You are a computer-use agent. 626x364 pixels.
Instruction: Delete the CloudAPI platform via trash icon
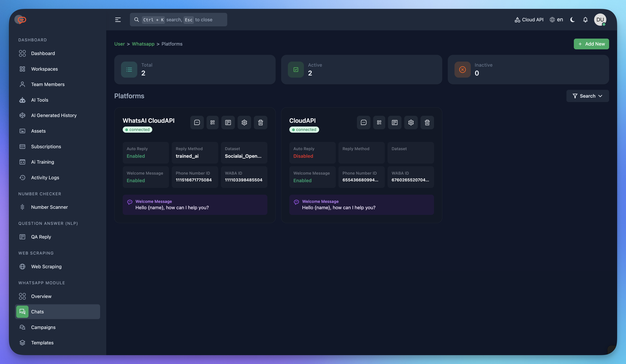tap(427, 122)
